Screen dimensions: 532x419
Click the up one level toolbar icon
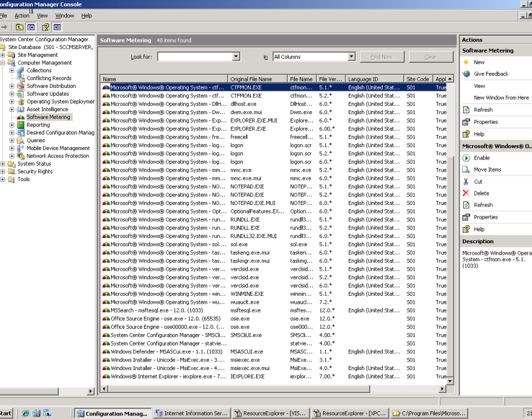[x=20, y=27]
